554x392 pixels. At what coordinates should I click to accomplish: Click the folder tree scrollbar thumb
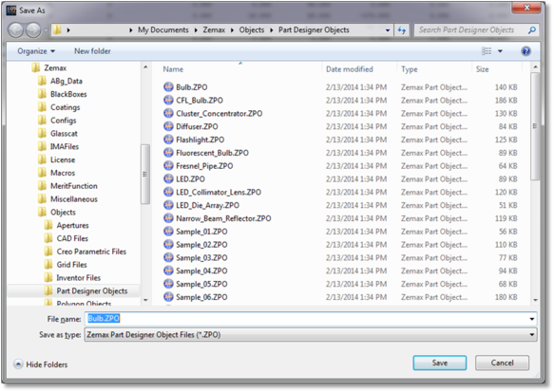[x=144, y=174]
